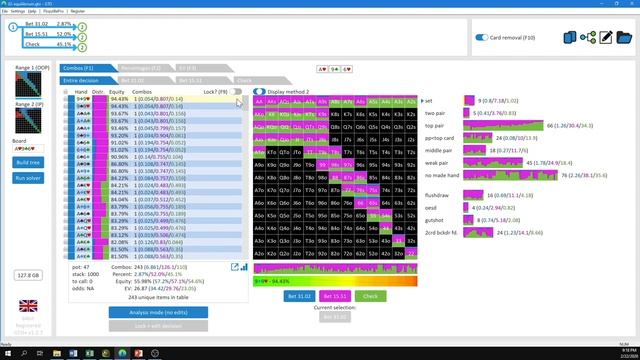Click the pencil edit icon in top right
Image resolution: width=640 pixels, height=360 pixels.
pos(606,38)
